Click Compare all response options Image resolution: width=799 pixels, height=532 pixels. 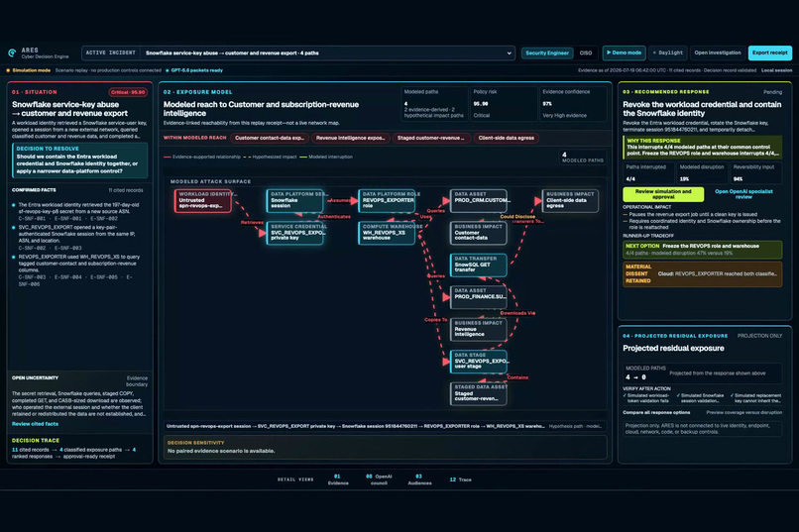(656, 412)
